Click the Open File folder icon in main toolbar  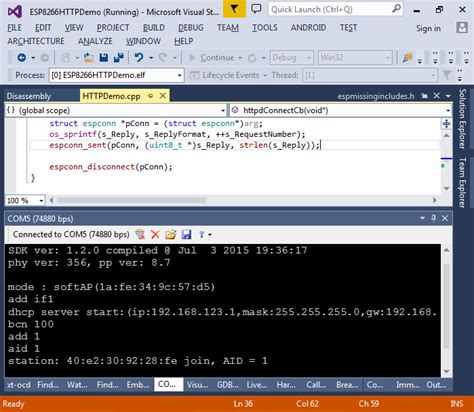[x=88, y=58]
